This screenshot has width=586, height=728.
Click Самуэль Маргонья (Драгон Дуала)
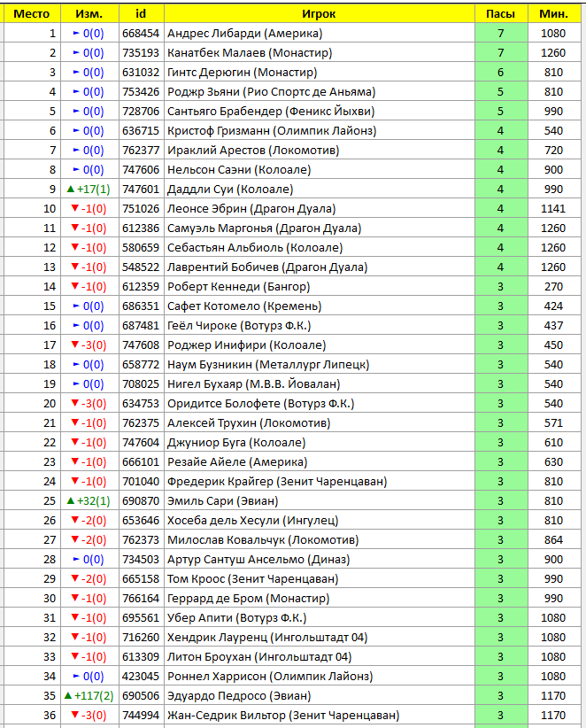(x=320, y=228)
